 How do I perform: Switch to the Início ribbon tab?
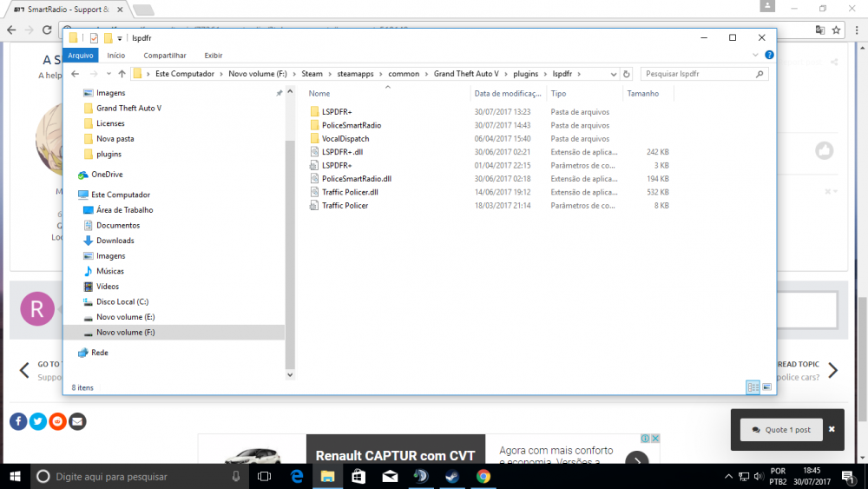(115, 56)
